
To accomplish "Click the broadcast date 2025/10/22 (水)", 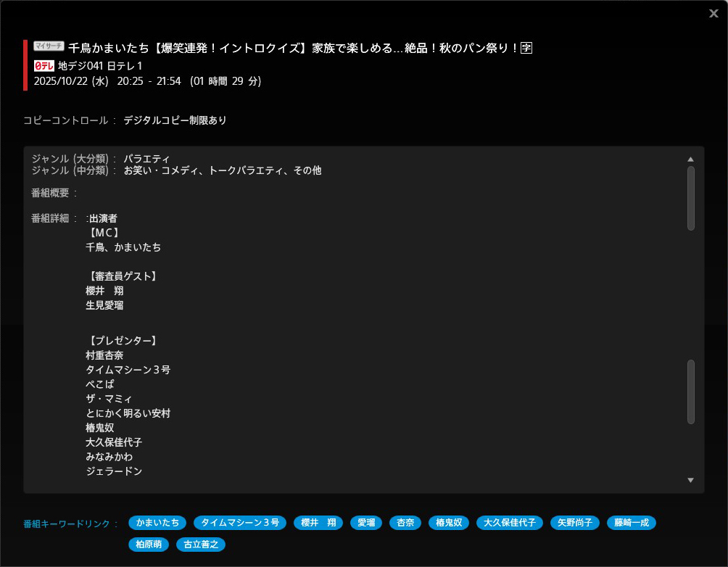I will (x=71, y=81).
